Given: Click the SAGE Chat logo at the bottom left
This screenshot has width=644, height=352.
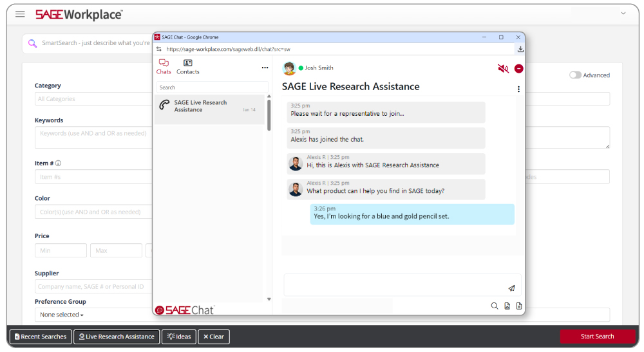Looking at the screenshot, I should [x=185, y=310].
